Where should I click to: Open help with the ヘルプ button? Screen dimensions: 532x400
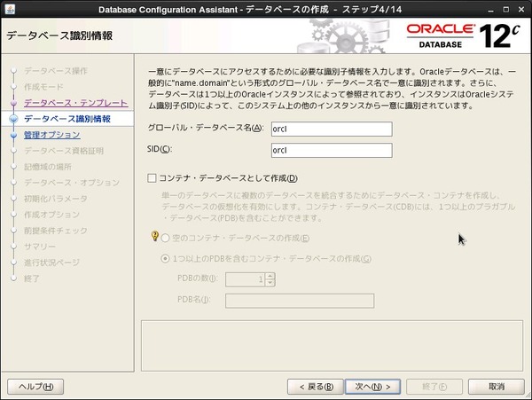coord(35,387)
